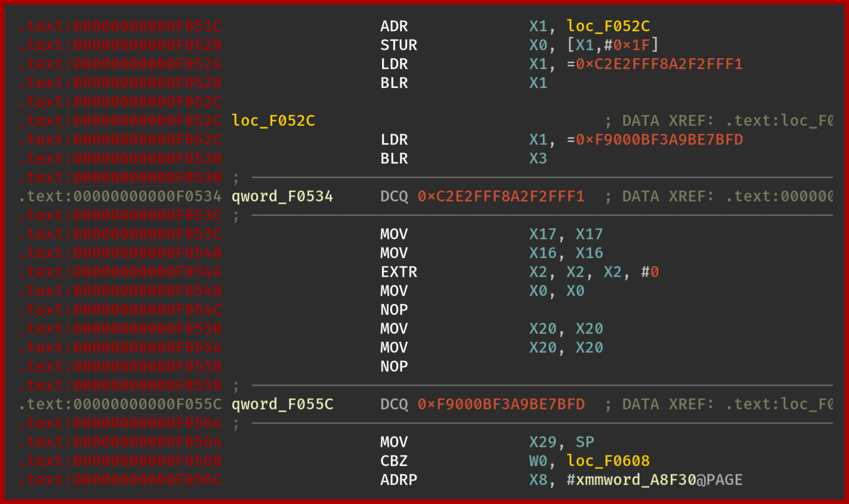This screenshot has width=849, height=504.
Task: Click the DCQ value 0xC2E2FFF8A2F2FFF1
Action: pos(501,196)
